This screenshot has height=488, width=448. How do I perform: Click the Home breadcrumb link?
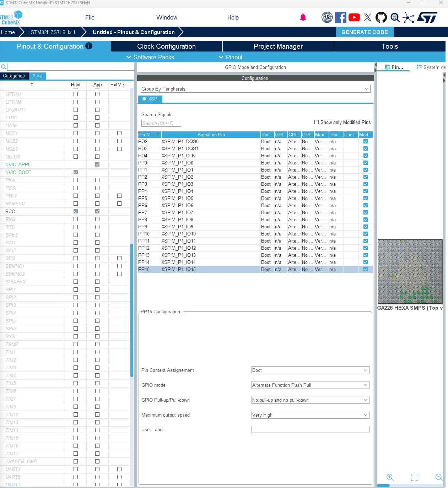coord(8,32)
